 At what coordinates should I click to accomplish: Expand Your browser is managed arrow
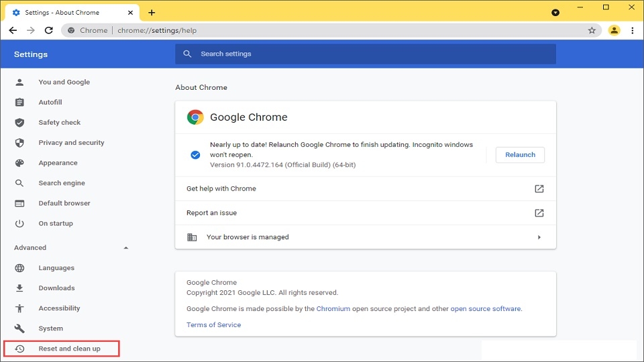click(x=539, y=237)
